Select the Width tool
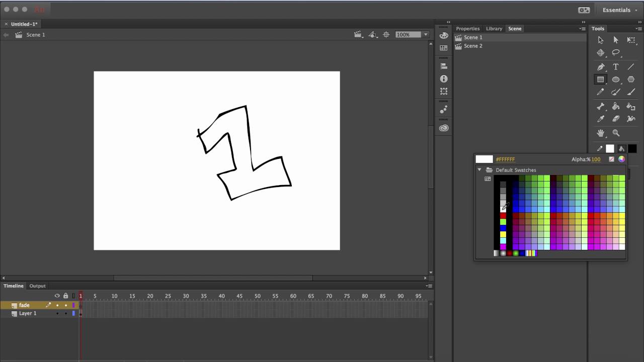Image resolution: width=644 pixels, height=362 pixels. (631, 119)
